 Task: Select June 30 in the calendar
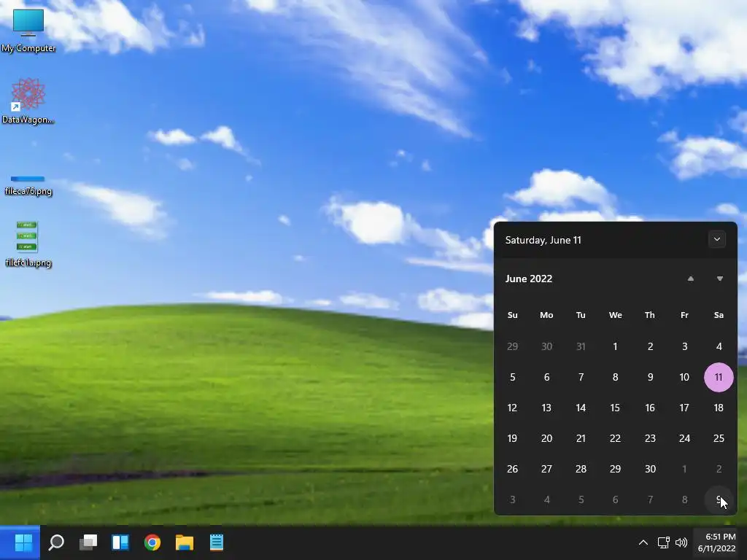tap(650, 469)
